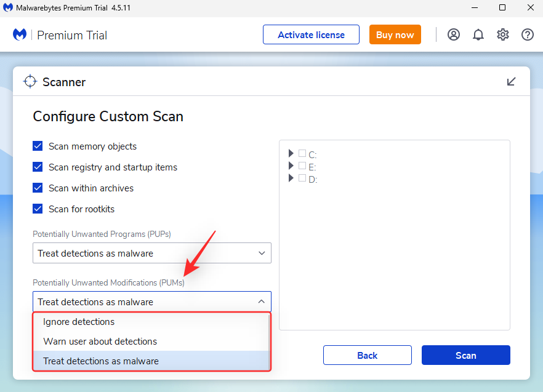Toggle Scan for rootkits checkbox
543x392 pixels.
38,209
